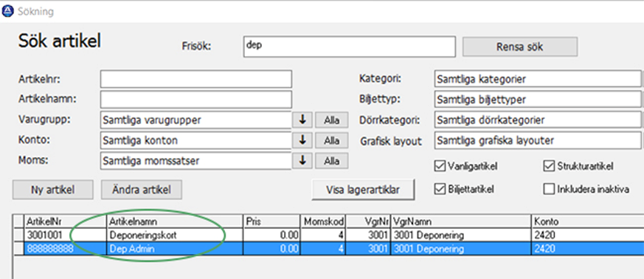This screenshot has width=644, height=279.
Task: Open the Moms combo box
Action: (196, 161)
